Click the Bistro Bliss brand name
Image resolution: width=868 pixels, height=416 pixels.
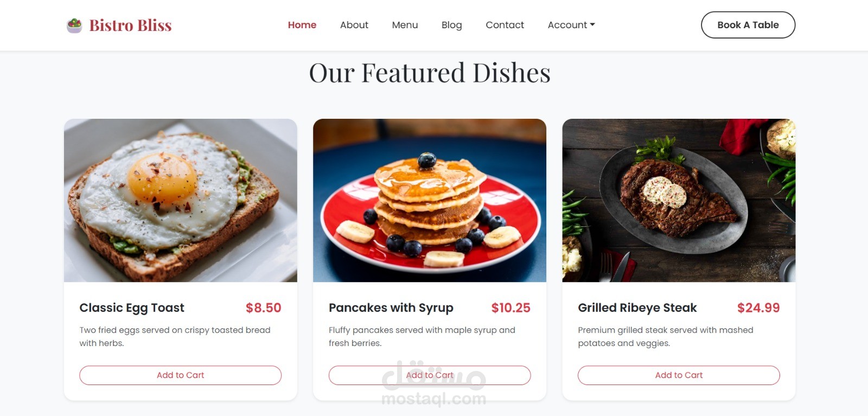tap(130, 25)
